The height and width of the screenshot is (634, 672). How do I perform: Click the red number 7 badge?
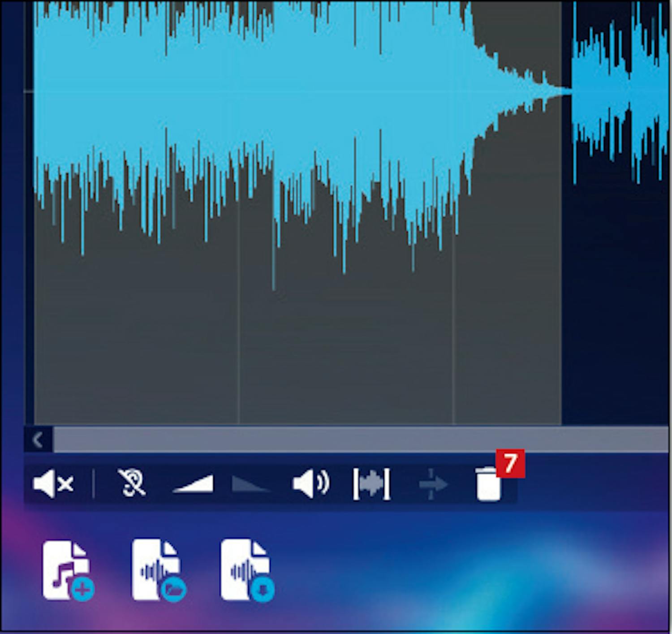click(510, 464)
